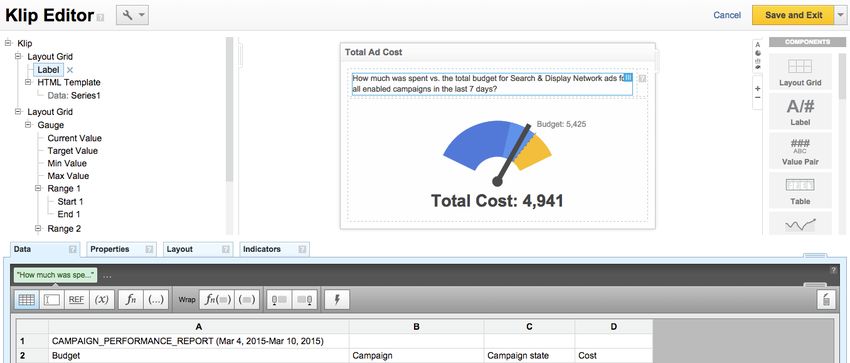Screen dimensions: 850x363
Task: Wrap selection in a function fn() button
Action: 217,300
